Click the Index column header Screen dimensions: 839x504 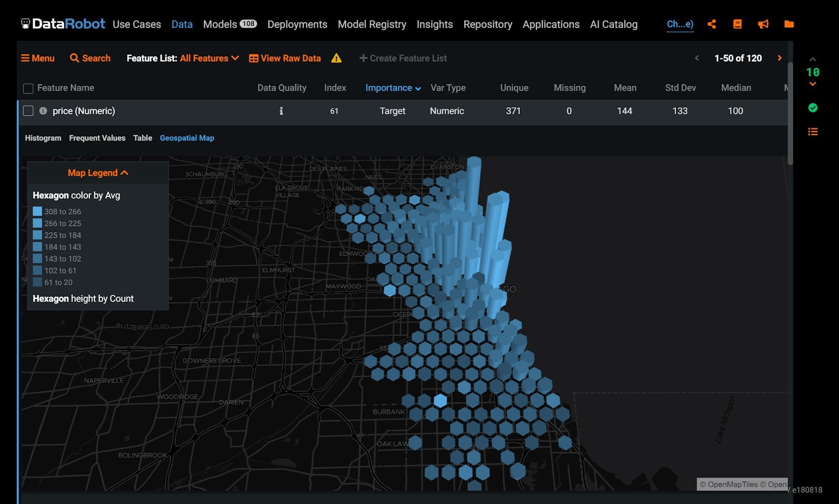pyautogui.click(x=335, y=88)
